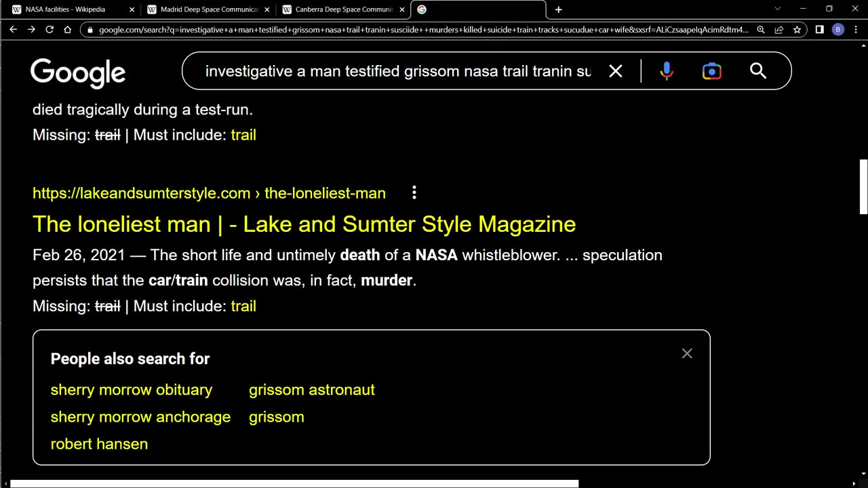Search for grissom astronaut
The image size is (868, 488).
pos(312,390)
